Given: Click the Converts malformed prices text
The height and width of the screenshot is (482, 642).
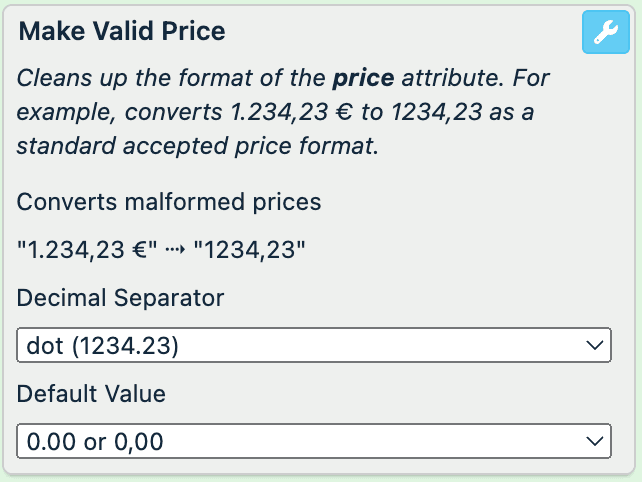Looking at the screenshot, I should point(169,202).
